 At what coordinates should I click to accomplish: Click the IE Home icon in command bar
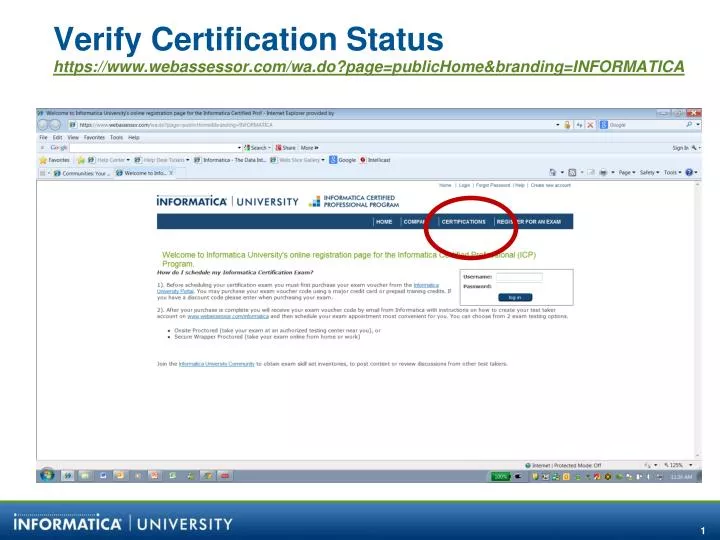tap(553, 172)
